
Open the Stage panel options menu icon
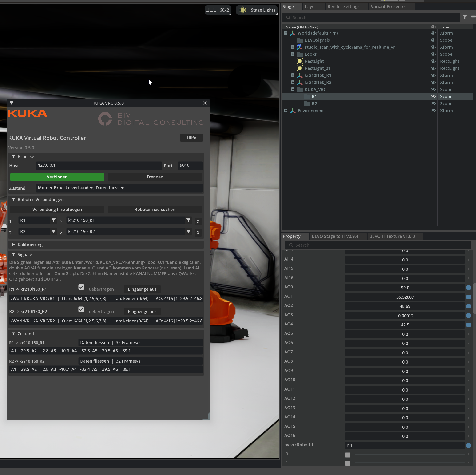[473, 17]
